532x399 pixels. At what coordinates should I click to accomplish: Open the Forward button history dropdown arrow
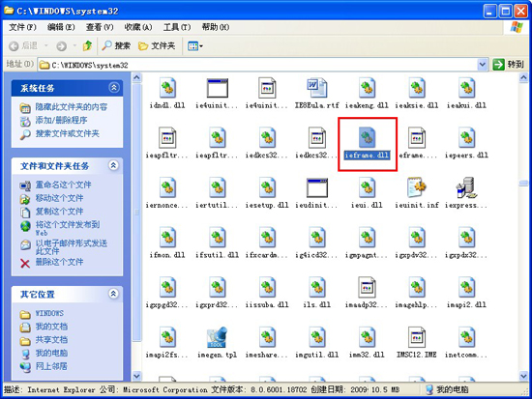pyautogui.click(x=74, y=45)
